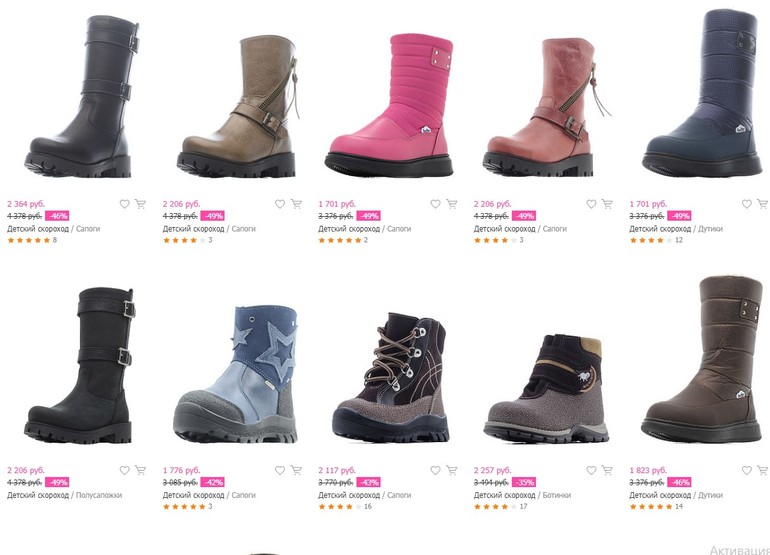Add brown quilted дутики to wishlist
Viewport: 770px width, 555px height.
(x=747, y=470)
